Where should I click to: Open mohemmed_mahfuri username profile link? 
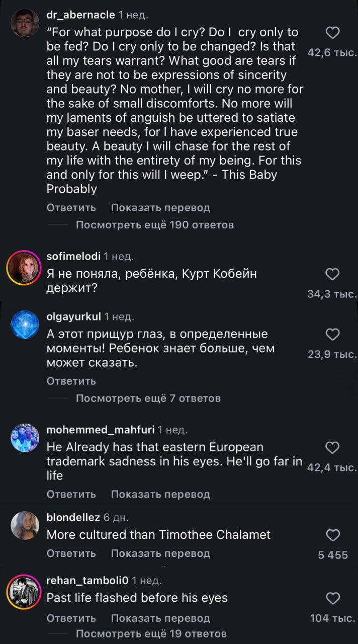click(100, 430)
